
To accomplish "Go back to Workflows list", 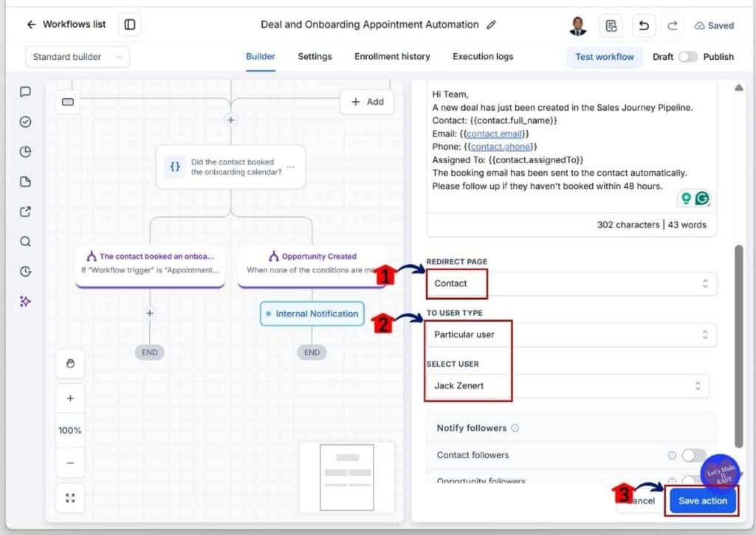I will tap(66, 24).
